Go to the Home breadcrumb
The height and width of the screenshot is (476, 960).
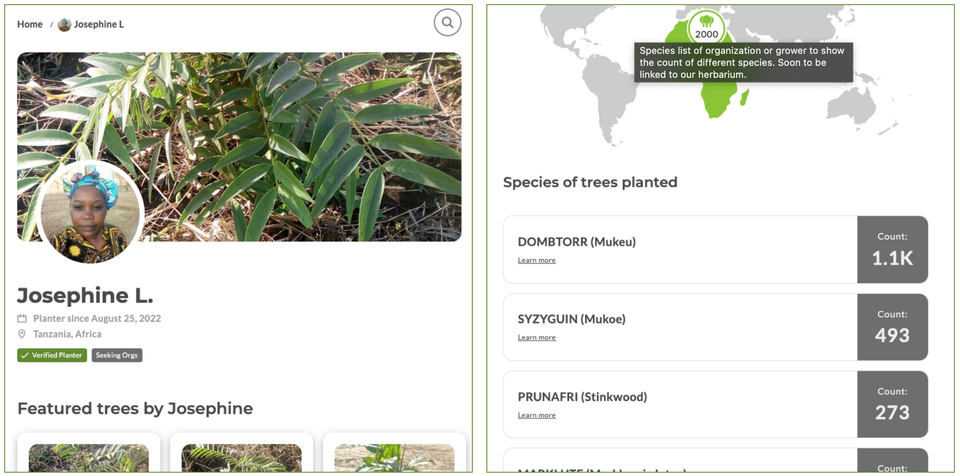[x=30, y=25]
